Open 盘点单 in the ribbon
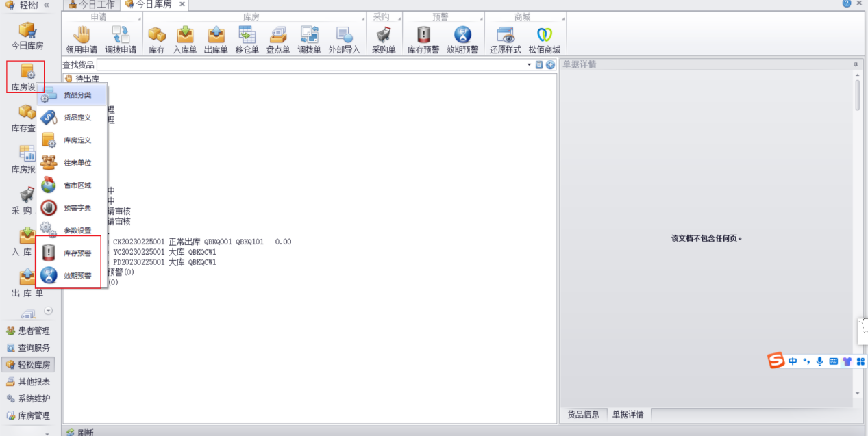The height and width of the screenshot is (436, 868). click(x=278, y=40)
